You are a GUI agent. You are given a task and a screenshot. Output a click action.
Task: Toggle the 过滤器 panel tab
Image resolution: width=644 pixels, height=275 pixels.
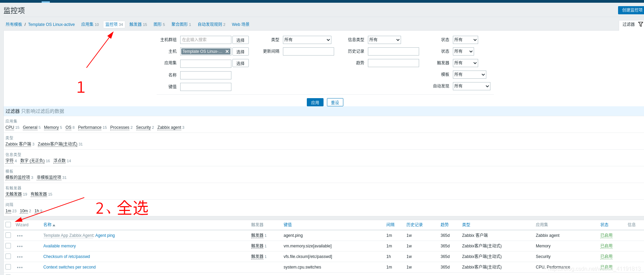[632, 25]
